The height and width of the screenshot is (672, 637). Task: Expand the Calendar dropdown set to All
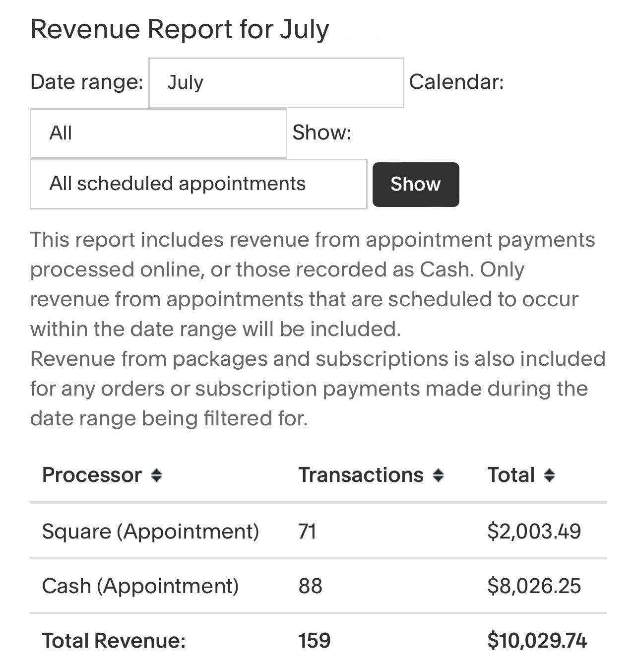click(158, 134)
